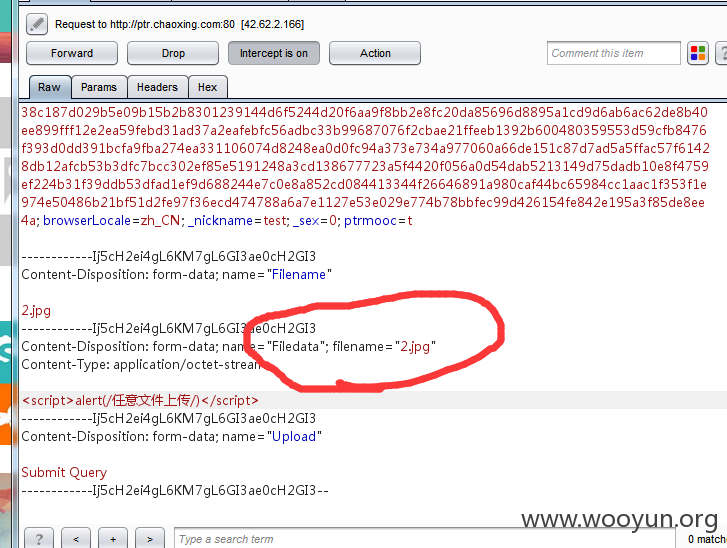
Task: Click the Drop button
Action: [173, 53]
